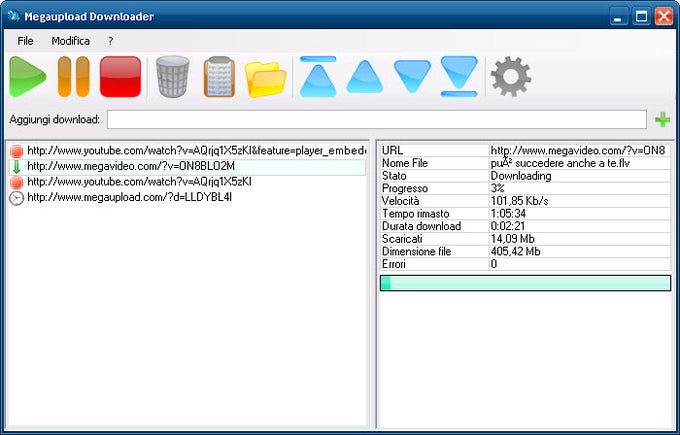Image resolution: width=680 pixels, height=435 pixels.
Task: Open the Modifica menu
Action: [71, 41]
